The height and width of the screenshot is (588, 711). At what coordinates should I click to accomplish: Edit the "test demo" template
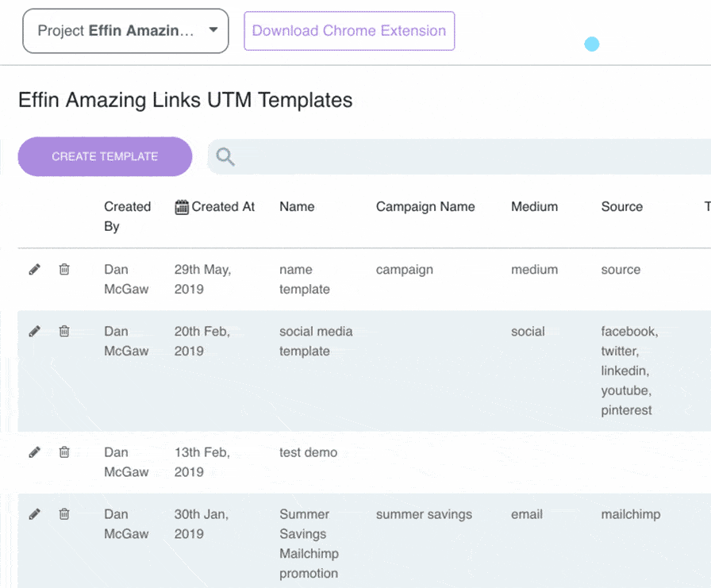coord(34,452)
